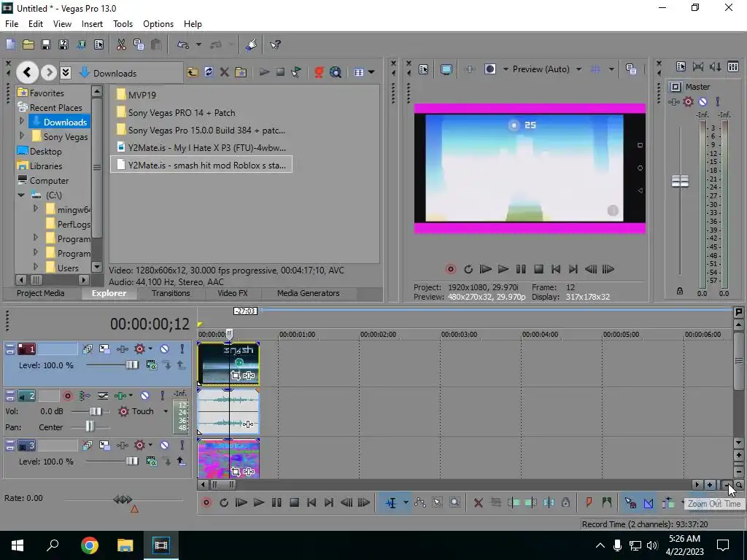Switch to the Project Media tab

[x=41, y=293]
